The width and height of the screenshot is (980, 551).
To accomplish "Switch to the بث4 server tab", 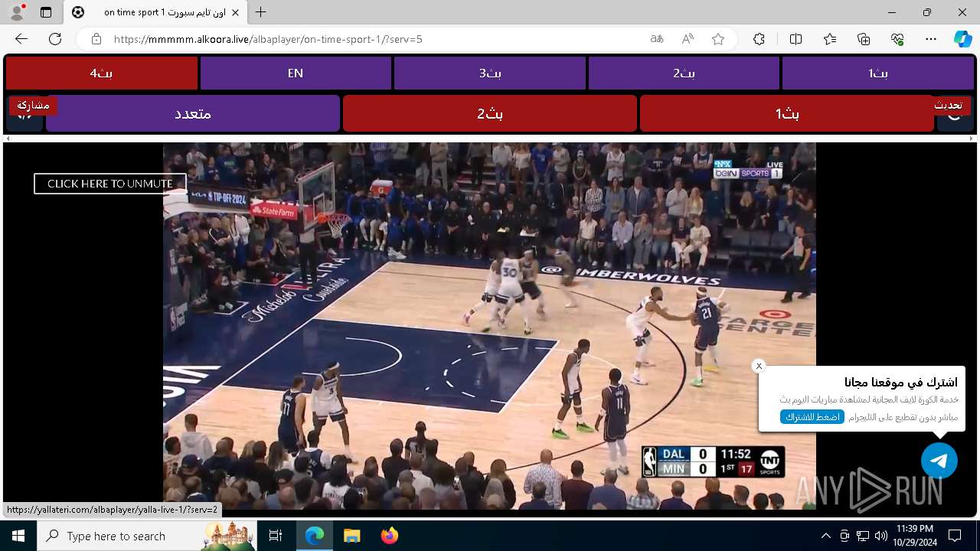I will pyautogui.click(x=102, y=73).
